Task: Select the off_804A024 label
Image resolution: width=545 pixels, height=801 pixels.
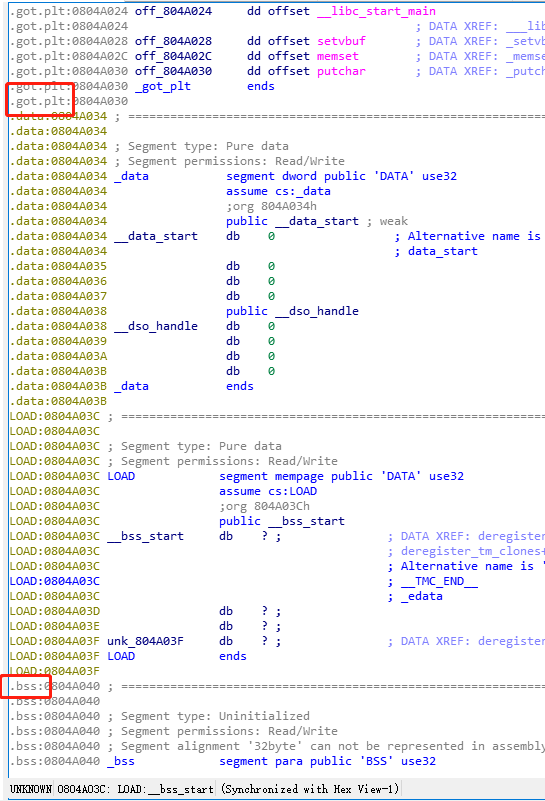Action: click(173, 11)
